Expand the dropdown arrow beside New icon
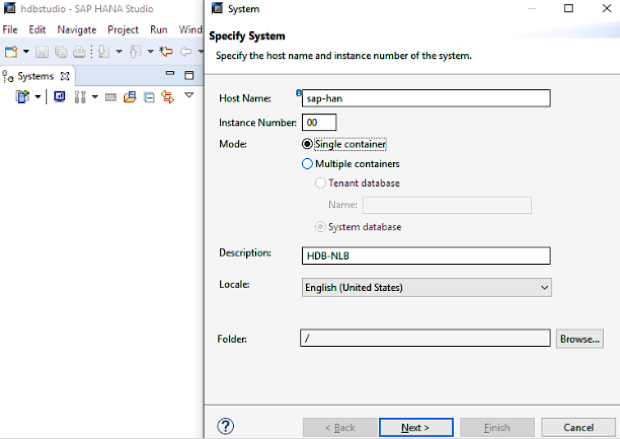Screen dimensions: 620x439 click(26, 51)
